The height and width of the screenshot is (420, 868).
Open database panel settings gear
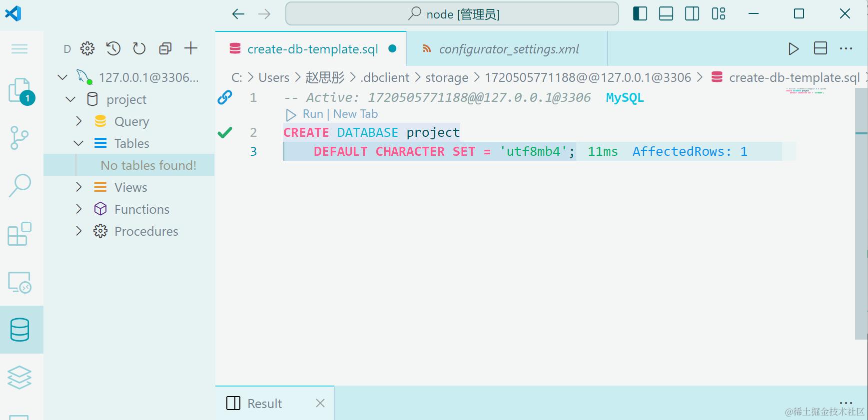point(87,48)
